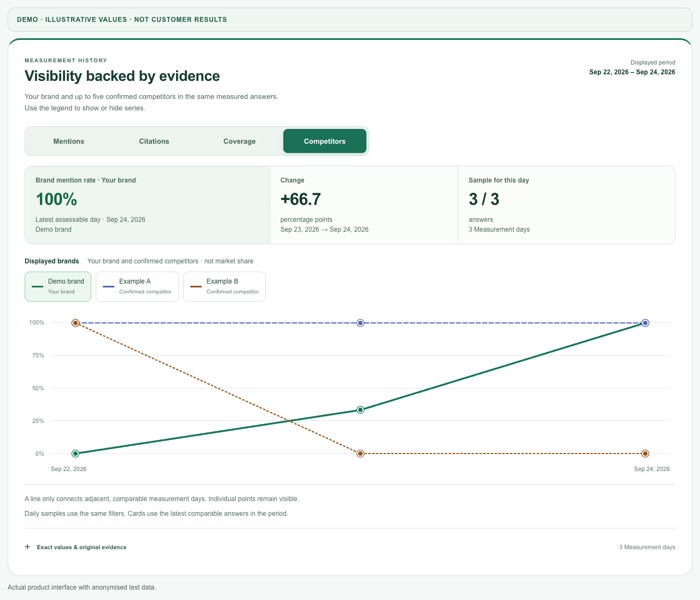Click the Sep 22, 2026 axis label
This screenshot has width=700, height=600.
point(69,469)
